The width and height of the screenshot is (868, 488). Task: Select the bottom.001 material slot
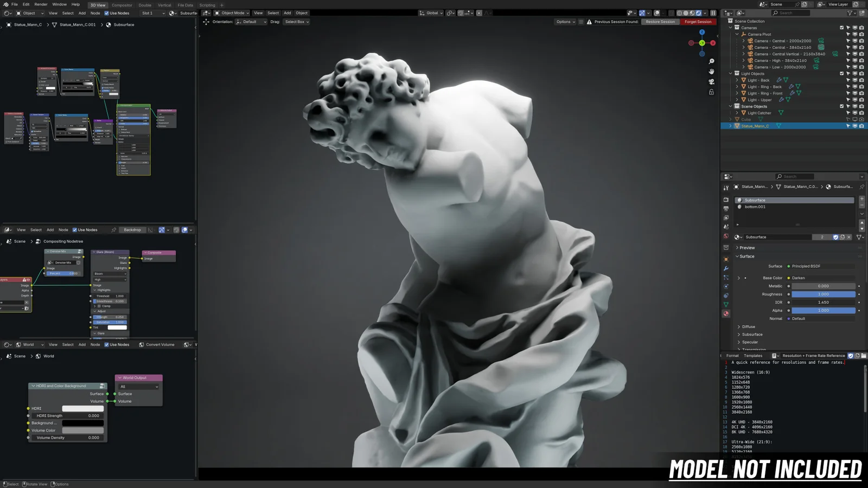(755, 207)
